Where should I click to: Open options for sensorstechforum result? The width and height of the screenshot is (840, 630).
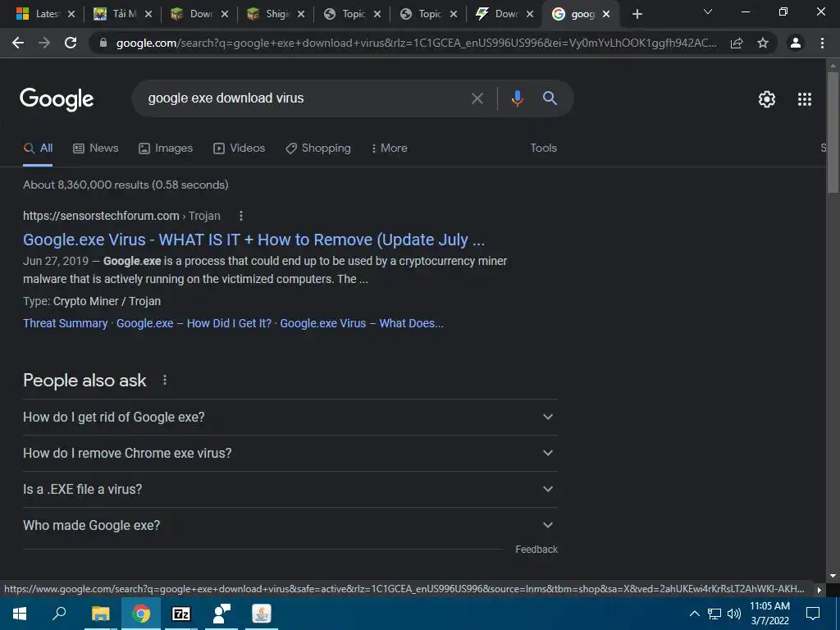(x=241, y=216)
